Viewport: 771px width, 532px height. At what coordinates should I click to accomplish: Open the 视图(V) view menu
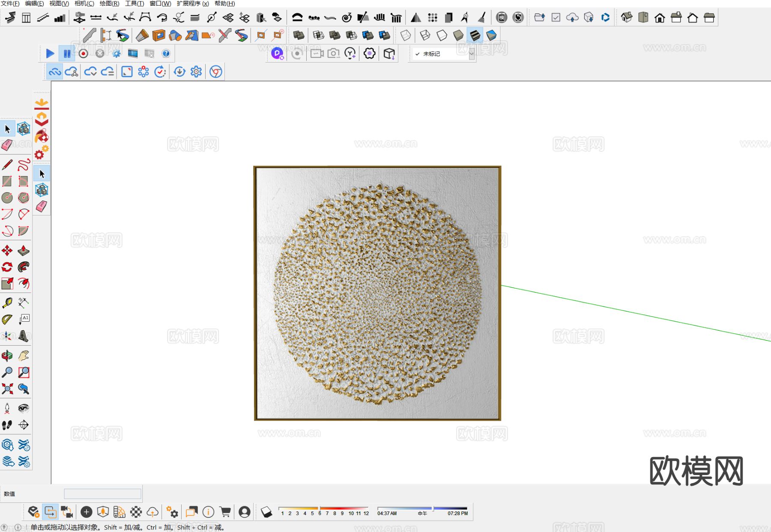tap(59, 3)
